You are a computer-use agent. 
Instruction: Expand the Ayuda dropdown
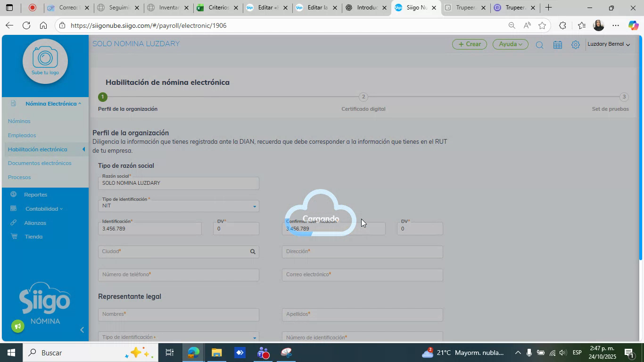point(511,44)
